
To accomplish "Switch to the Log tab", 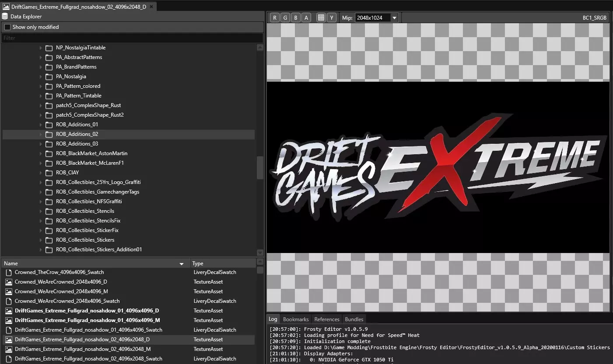I will [273, 319].
